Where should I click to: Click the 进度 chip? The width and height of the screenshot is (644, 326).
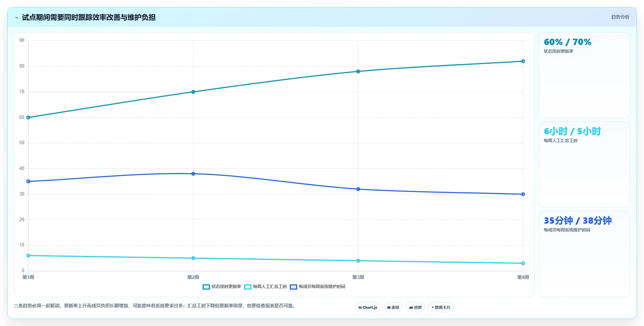click(415, 307)
